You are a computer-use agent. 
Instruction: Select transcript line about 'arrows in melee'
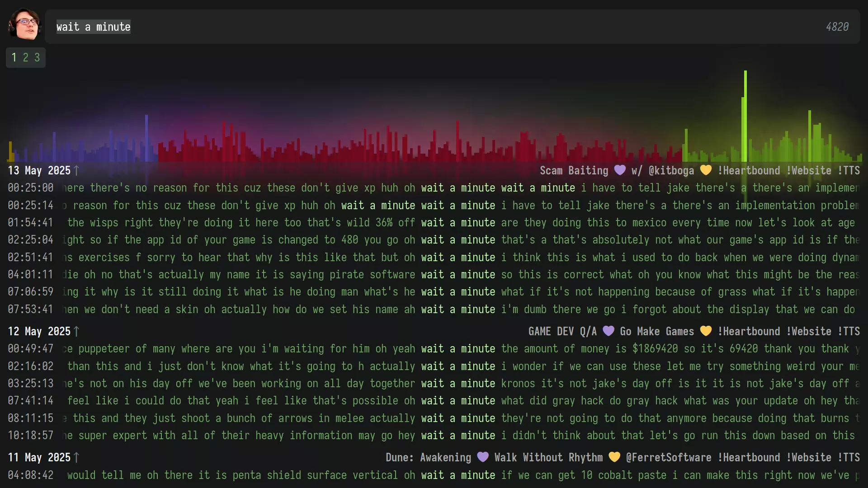pos(461,418)
